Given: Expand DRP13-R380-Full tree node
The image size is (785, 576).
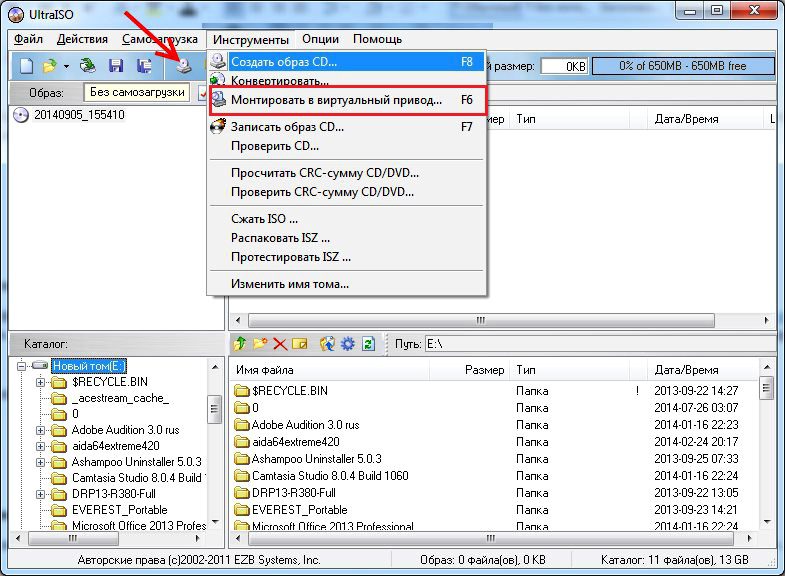Looking at the screenshot, I should point(41,494).
